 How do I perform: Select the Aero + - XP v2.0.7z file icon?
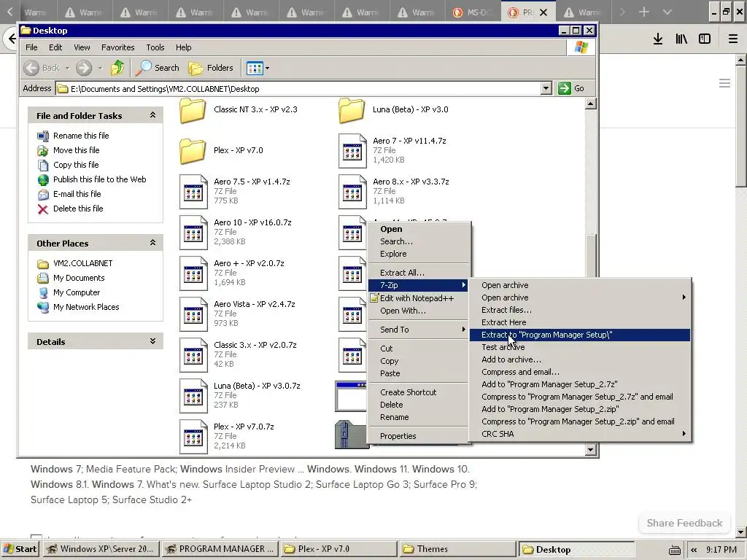(x=193, y=274)
